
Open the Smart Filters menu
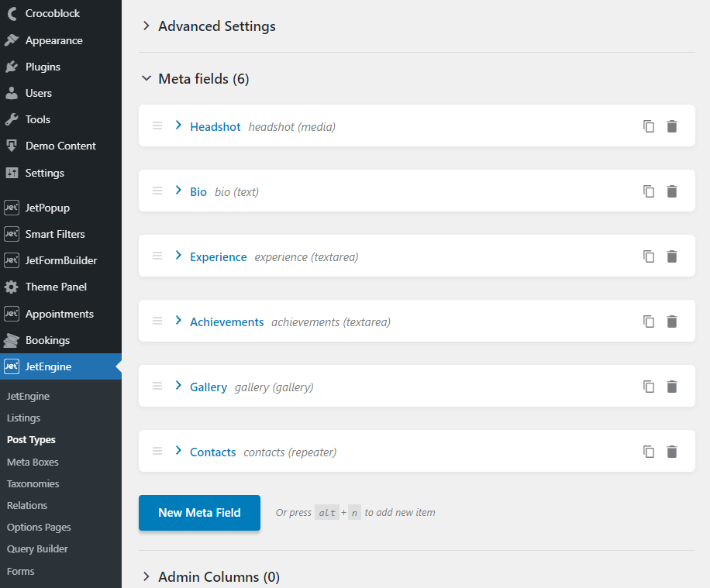pyautogui.click(x=60, y=234)
